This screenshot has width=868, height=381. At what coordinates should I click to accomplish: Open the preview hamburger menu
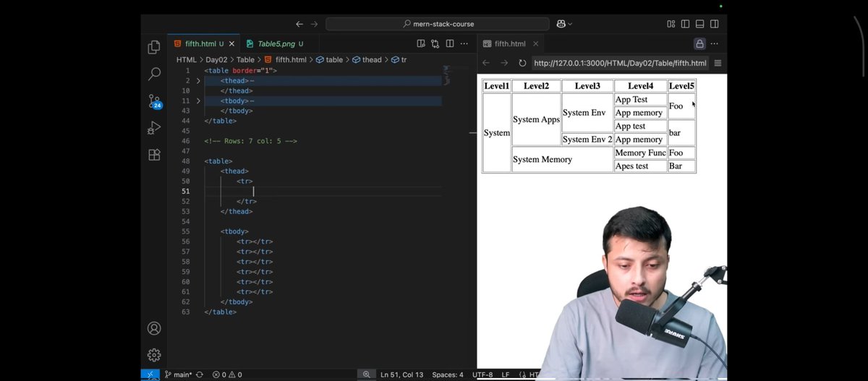[718, 63]
